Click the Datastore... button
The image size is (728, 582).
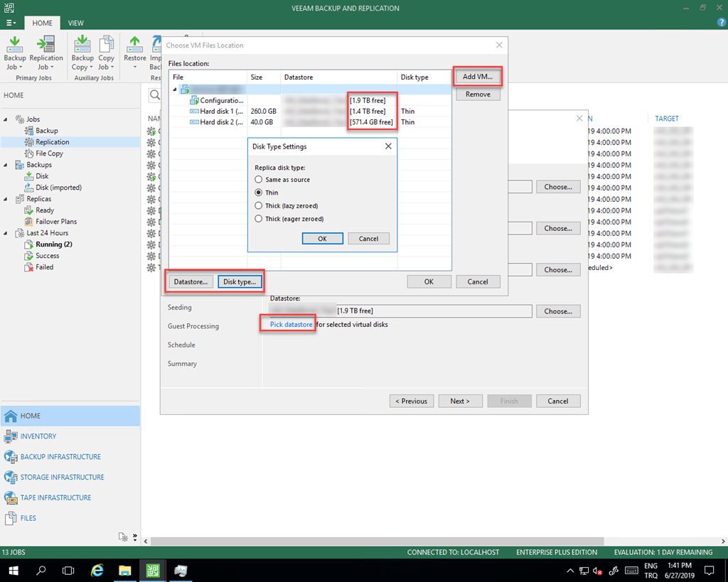point(191,281)
